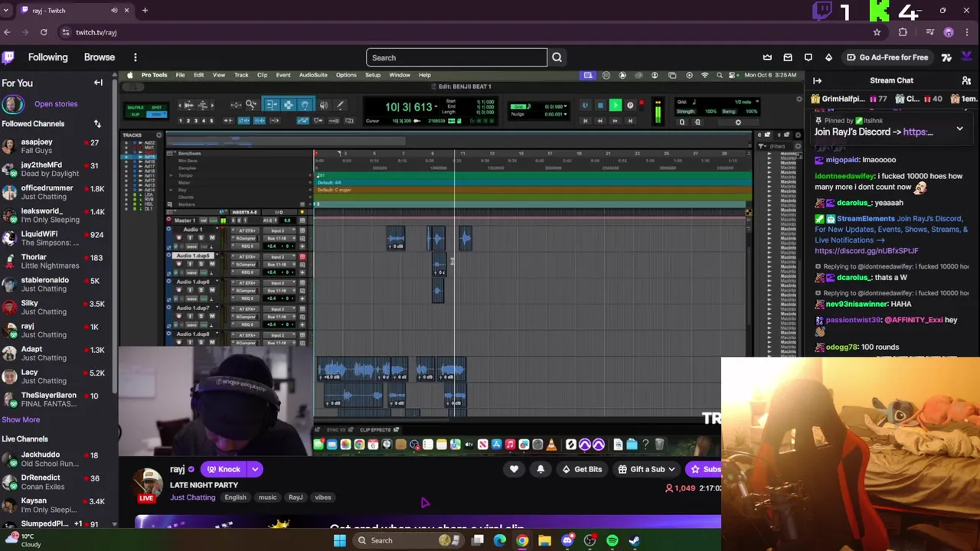Click the green Play button in the transport
Screen dimensions: 980x551
[x=616, y=105]
